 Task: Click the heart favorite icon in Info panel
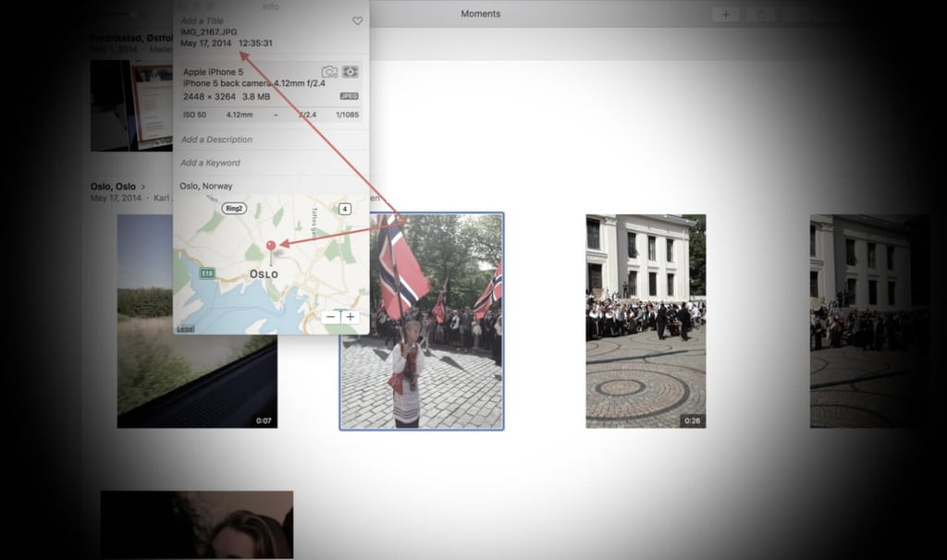pos(358,21)
